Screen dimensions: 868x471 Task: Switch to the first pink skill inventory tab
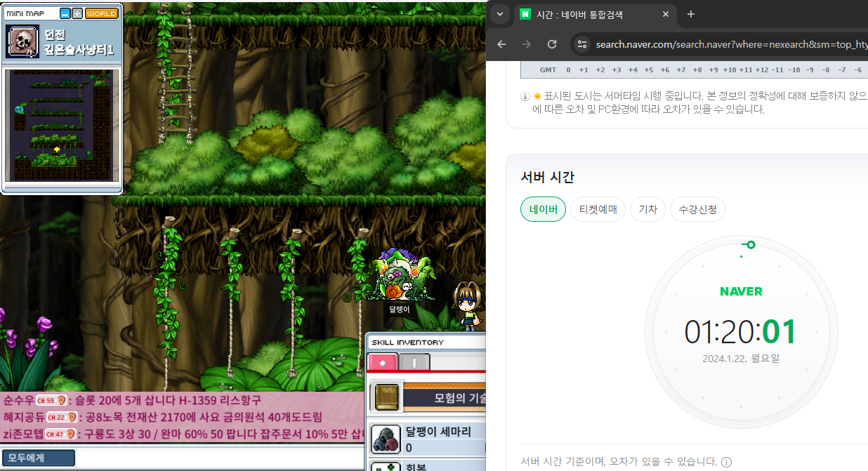click(383, 362)
